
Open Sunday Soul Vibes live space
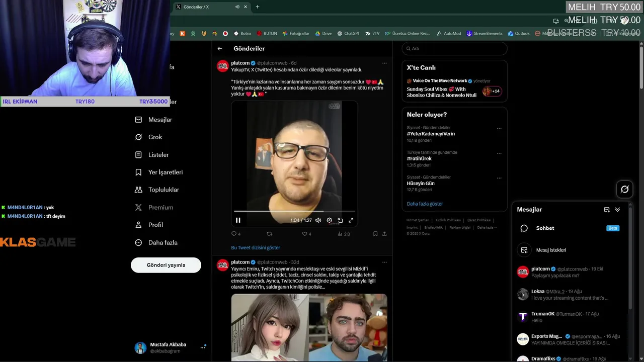click(454, 89)
